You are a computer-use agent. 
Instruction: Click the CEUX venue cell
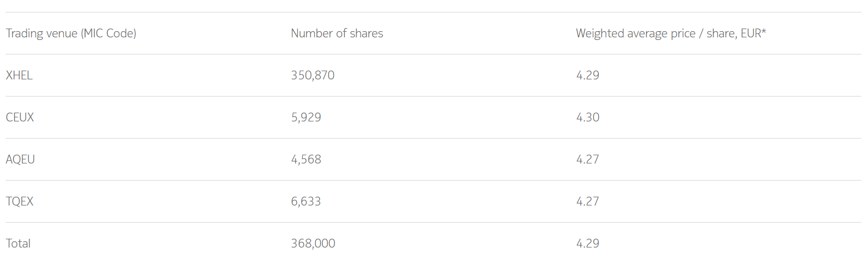pos(20,117)
